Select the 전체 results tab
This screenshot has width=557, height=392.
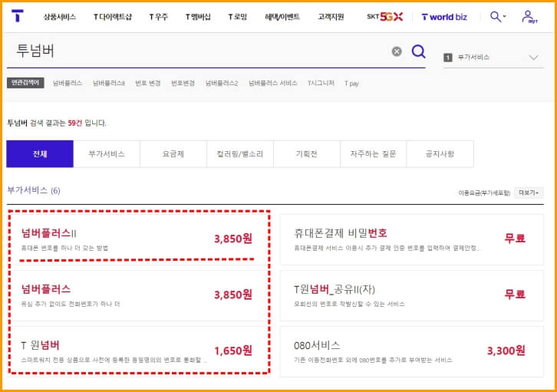tap(40, 153)
